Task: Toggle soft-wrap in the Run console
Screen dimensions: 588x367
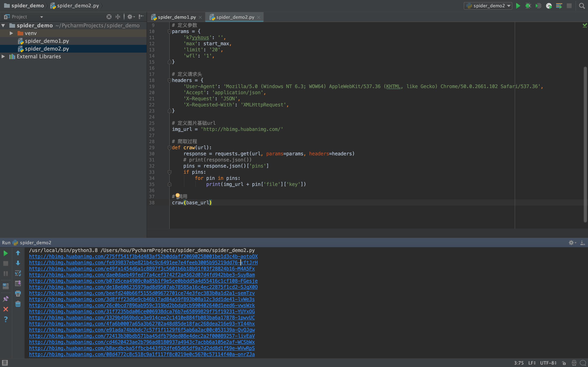Action: click(18, 273)
